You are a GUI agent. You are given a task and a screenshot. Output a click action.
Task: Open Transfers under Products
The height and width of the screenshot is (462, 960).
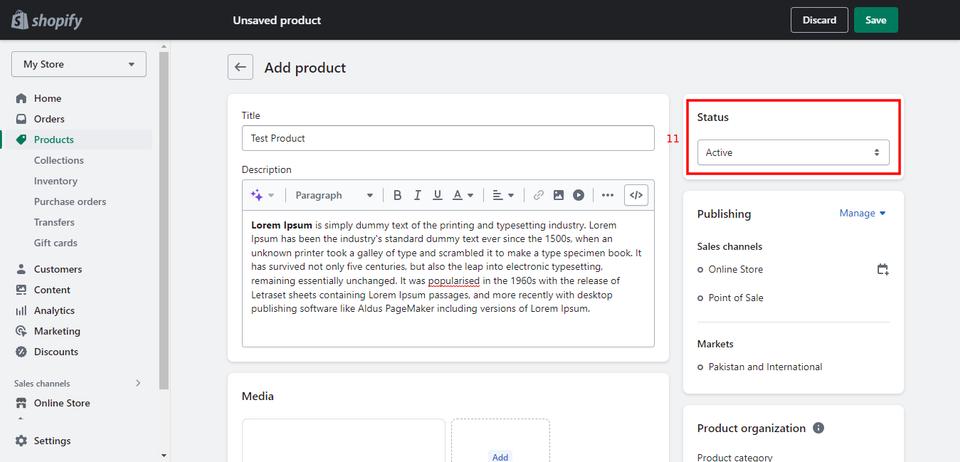[54, 222]
